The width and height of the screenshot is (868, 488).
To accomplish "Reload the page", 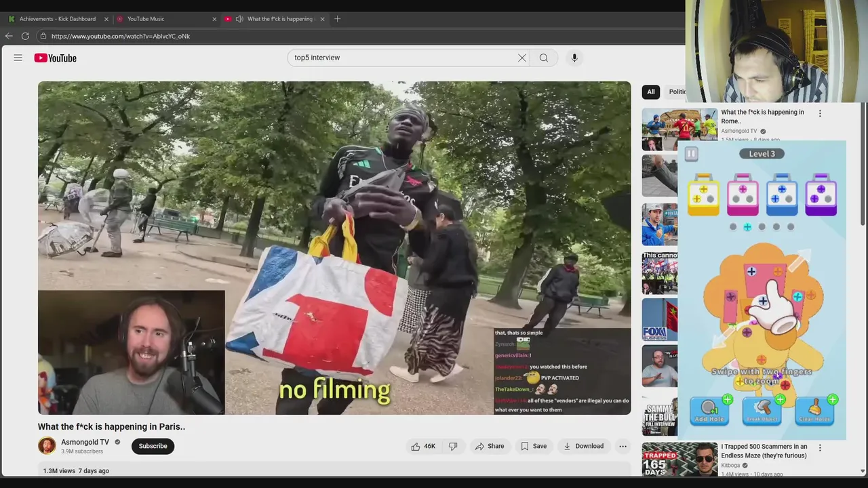I will [x=25, y=36].
